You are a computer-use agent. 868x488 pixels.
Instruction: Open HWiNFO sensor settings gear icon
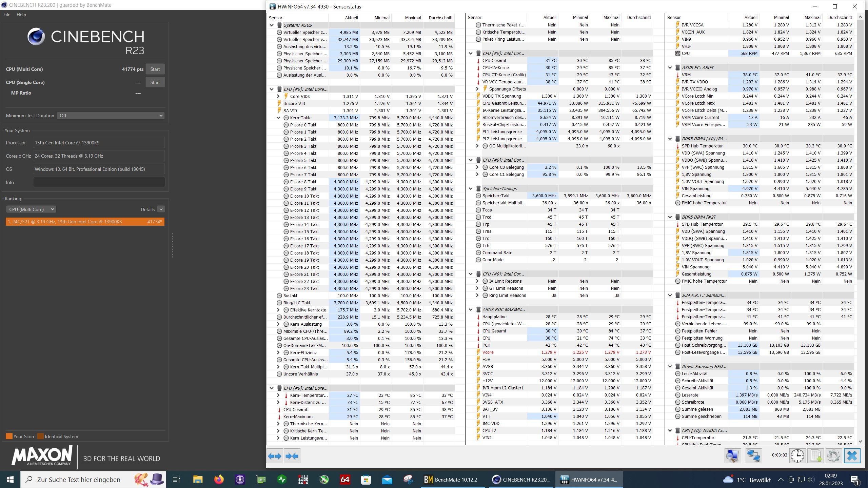pos(834,455)
